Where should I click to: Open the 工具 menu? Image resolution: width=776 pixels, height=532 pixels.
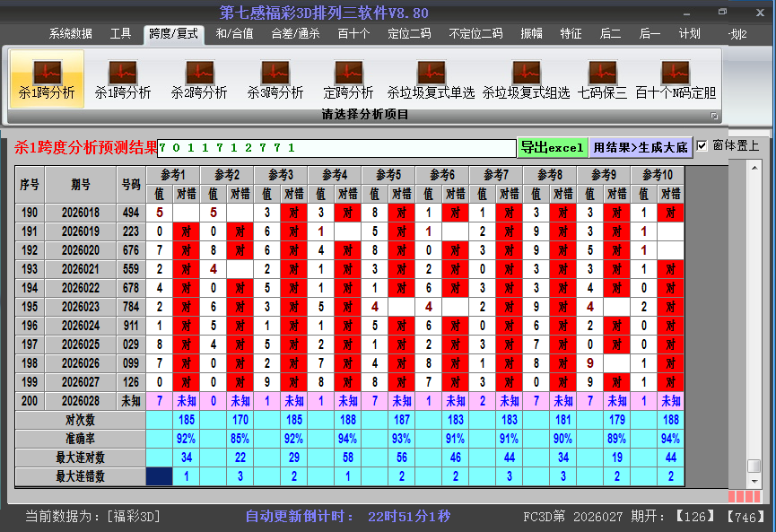[120, 34]
